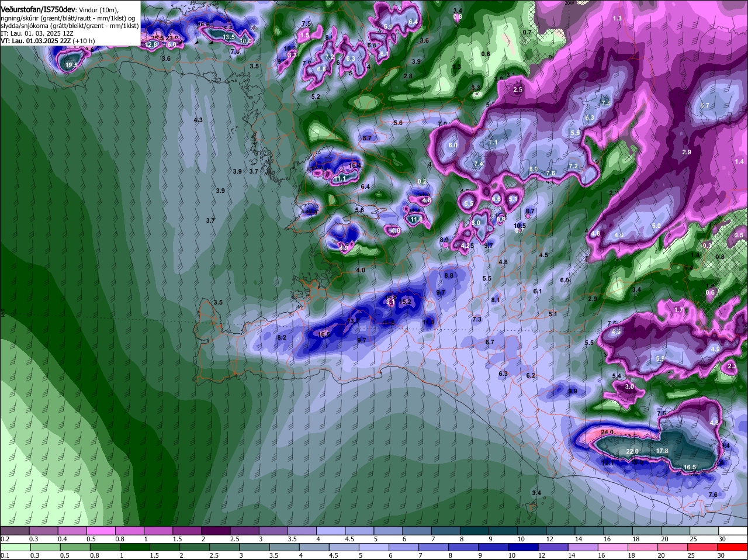The image size is (748, 560).
Task: Click the 2.8 value on the map
Action: (x=408, y=76)
